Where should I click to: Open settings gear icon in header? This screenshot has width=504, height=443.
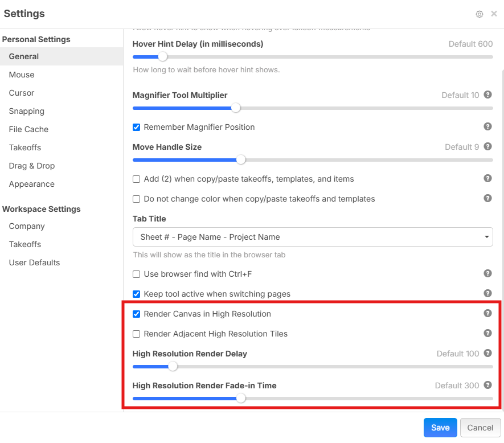click(x=480, y=14)
